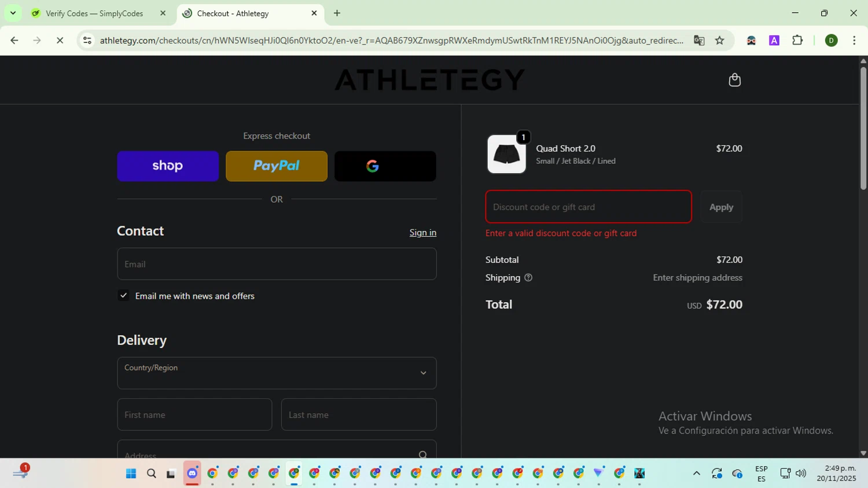Expand the Country/Region dropdown
The height and width of the screenshot is (488, 868).
[x=277, y=373]
